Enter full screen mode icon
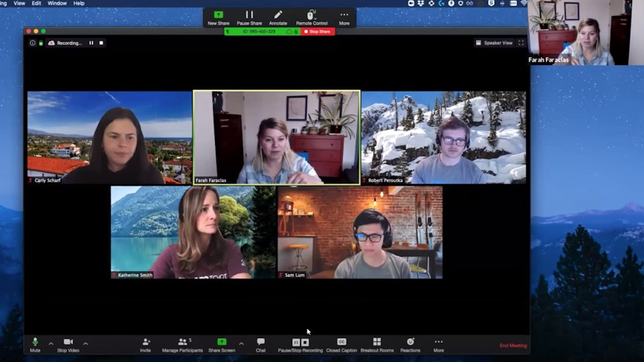Screen dimensions: 644x362 click(521, 42)
